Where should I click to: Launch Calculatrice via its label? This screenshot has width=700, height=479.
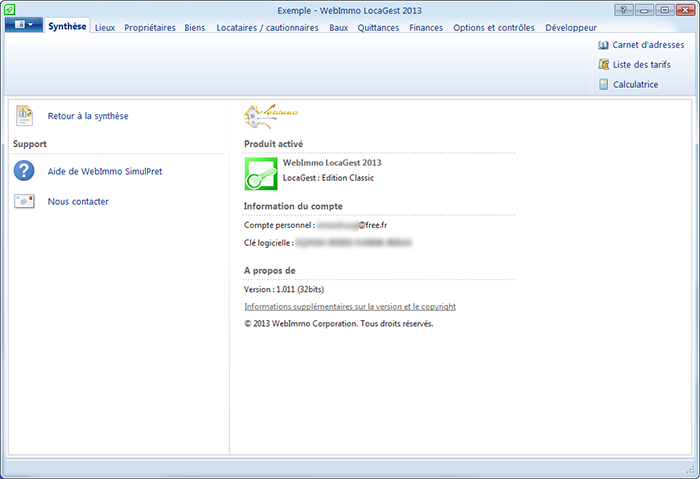click(635, 84)
